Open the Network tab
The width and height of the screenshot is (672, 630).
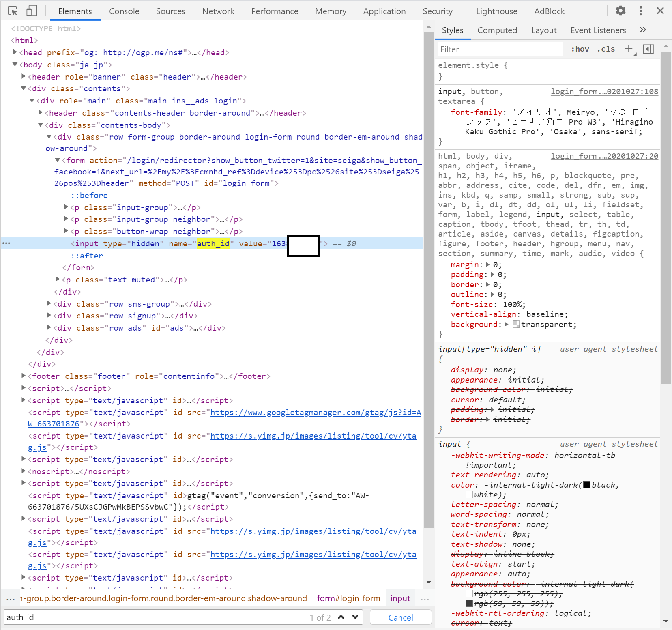(x=218, y=11)
